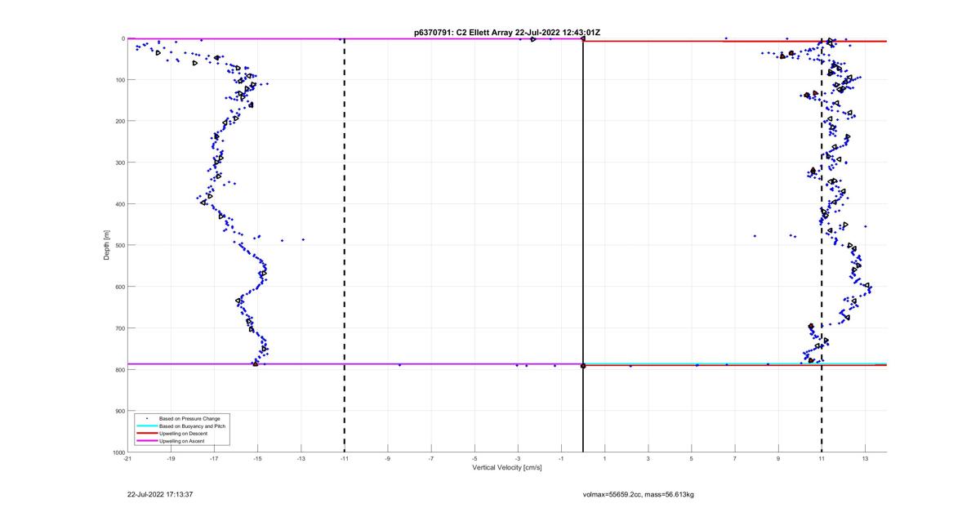Click the timestamp '22-Jul-2022 17:13:37' footer
This screenshot has width=980, height=508.
pyautogui.click(x=160, y=494)
